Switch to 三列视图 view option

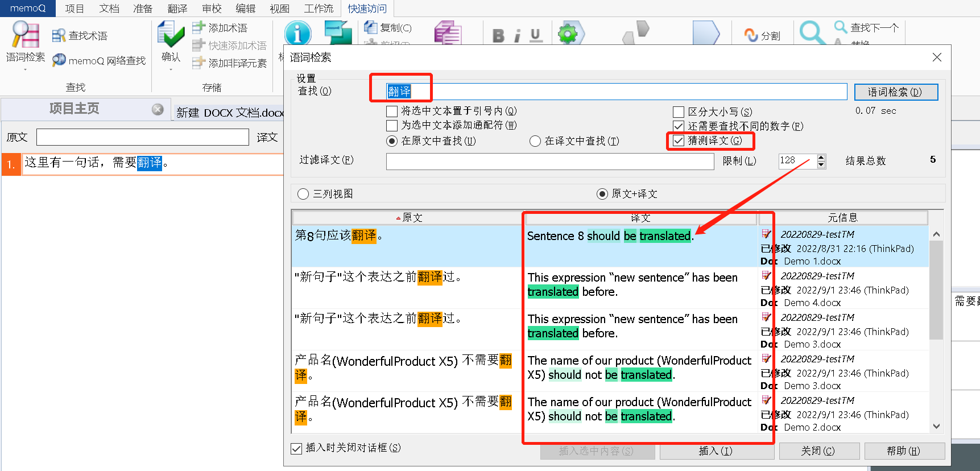click(x=303, y=194)
